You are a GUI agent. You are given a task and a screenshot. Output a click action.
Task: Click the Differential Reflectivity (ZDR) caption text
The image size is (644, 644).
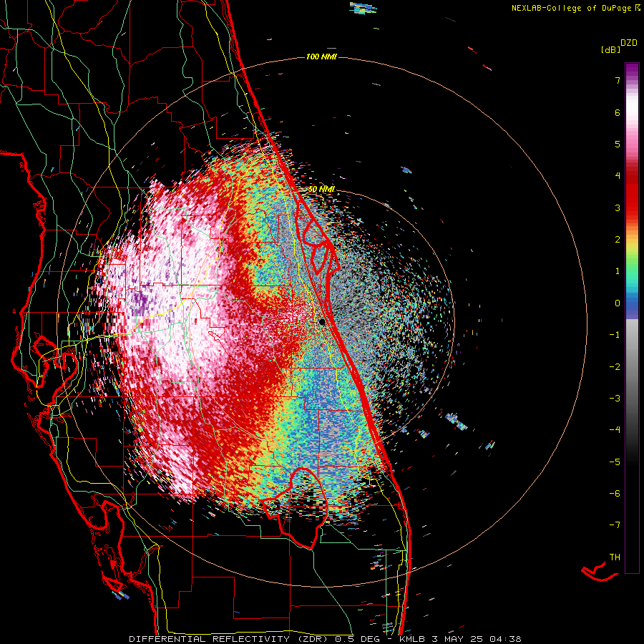tap(230, 639)
